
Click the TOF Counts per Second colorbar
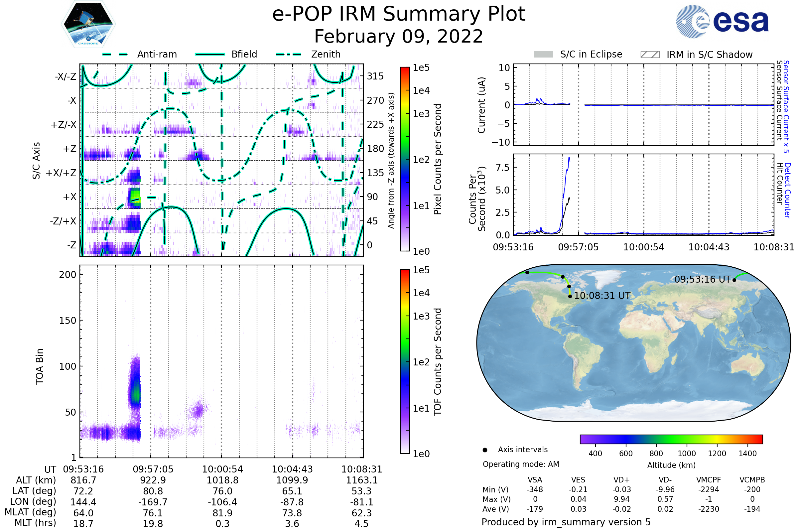(405, 361)
